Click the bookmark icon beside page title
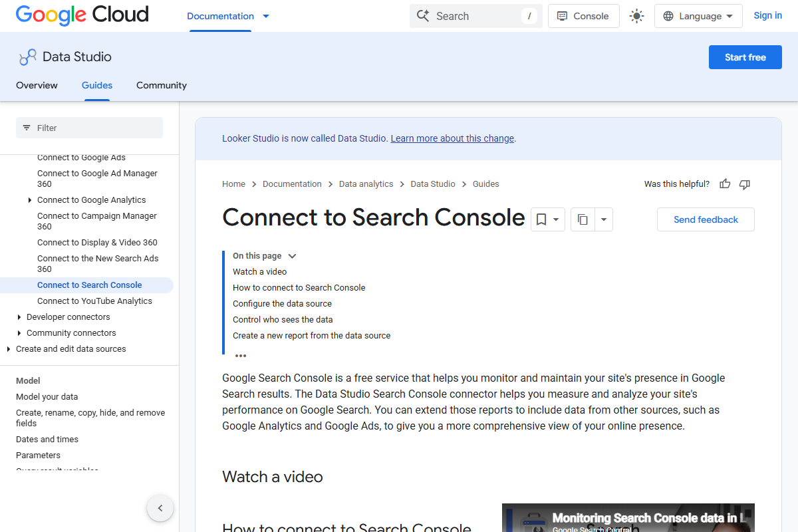Image resolution: width=798 pixels, height=532 pixels. [541, 219]
